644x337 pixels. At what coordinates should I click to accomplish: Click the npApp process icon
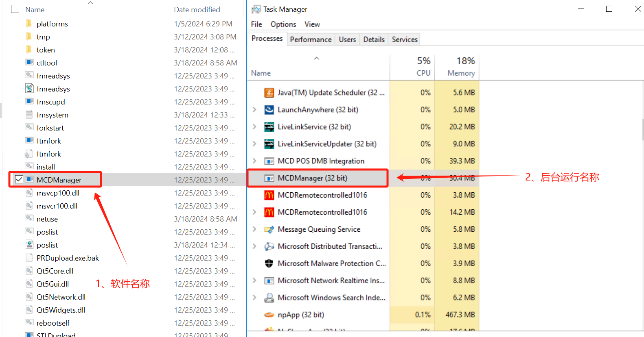click(269, 315)
